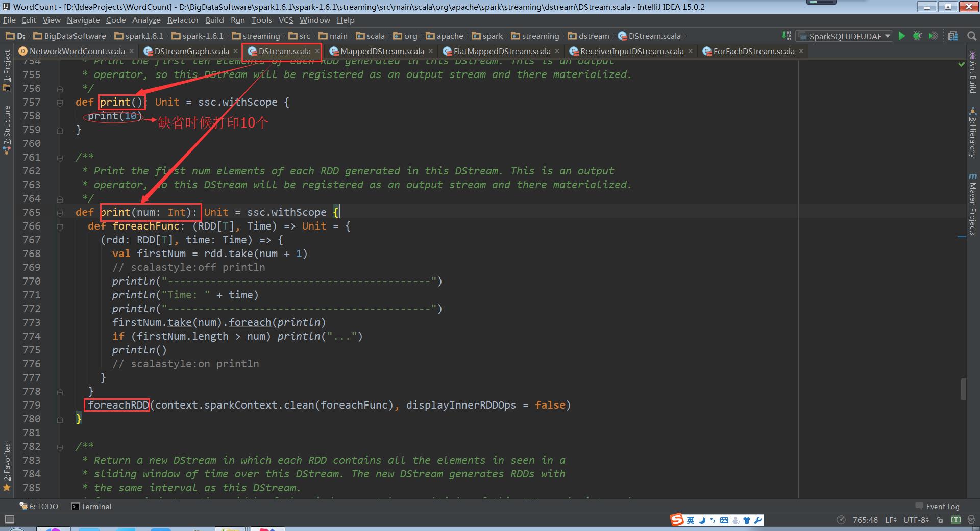Image resolution: width=980 pixels, height=531 pixels.
Task: Open the Maven Projects tool window
Action: (973, 204)
